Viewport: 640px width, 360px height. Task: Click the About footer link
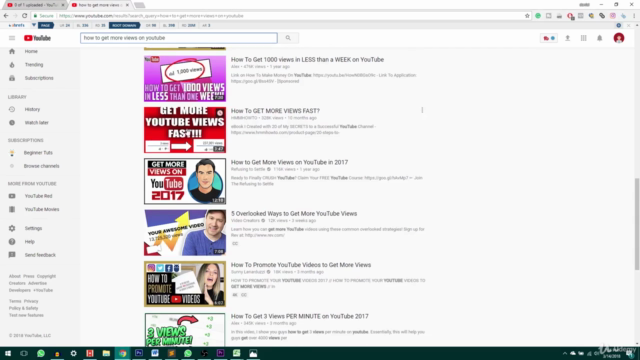(15, 276)
